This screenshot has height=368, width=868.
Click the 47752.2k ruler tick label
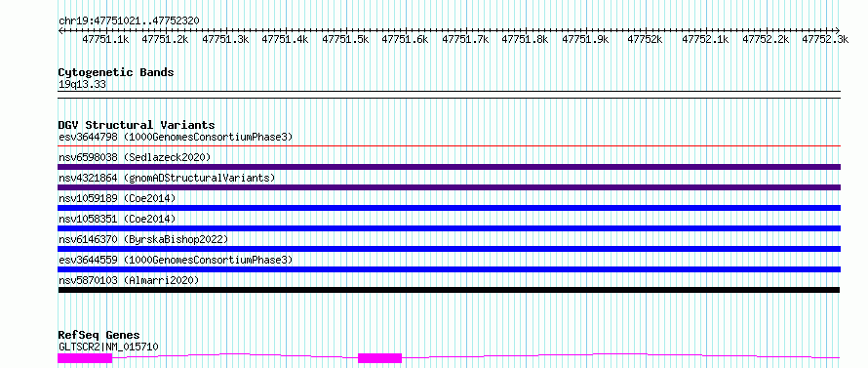coord(766,39)
